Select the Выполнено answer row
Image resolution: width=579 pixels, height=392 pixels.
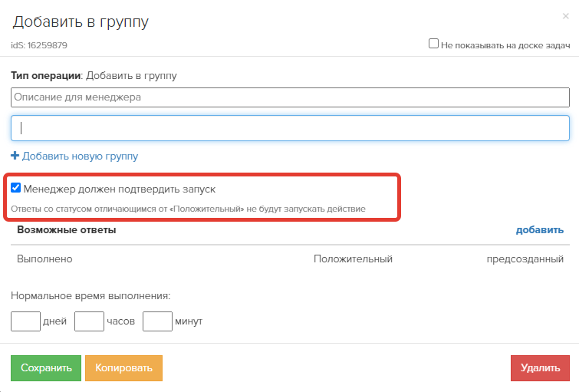[x=290, y=259]
